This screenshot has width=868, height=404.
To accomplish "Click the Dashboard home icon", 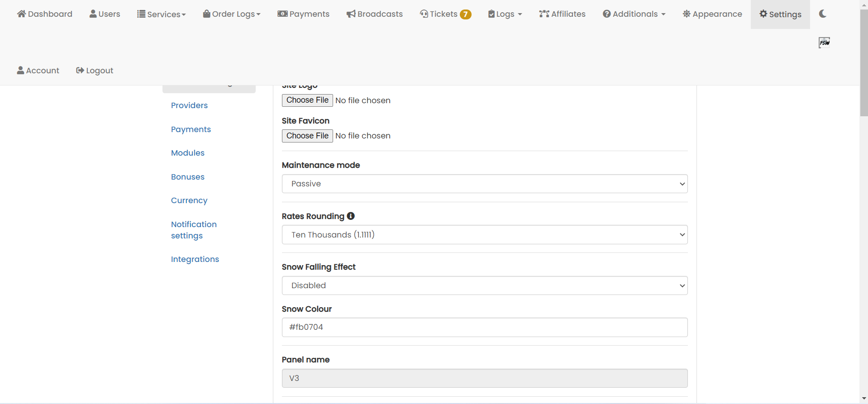I will [21, 14].
